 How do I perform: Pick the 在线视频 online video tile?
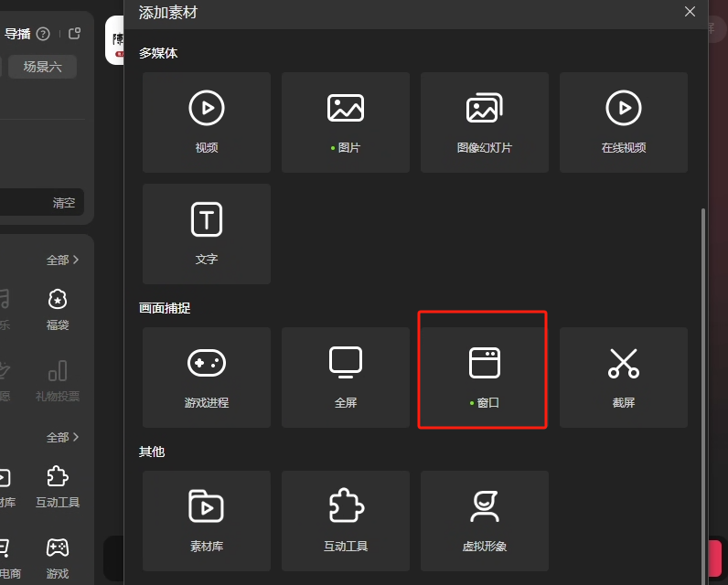point(624,122)
